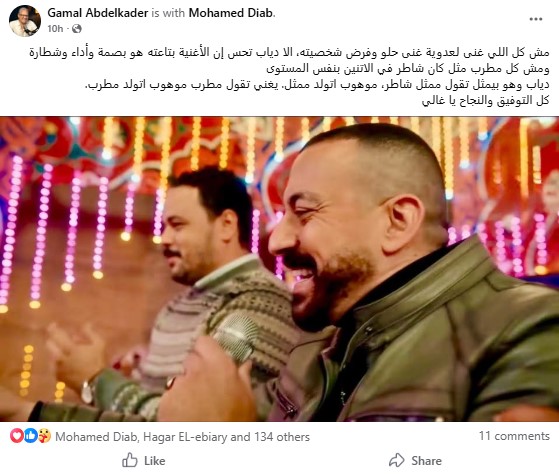The image size is (559, 475).
Task: Open the post photo of singer
Action: [280, 269]
